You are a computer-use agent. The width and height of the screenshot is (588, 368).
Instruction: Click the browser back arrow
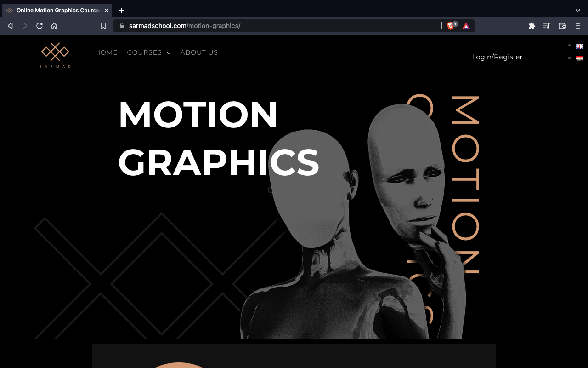click(10, 26)
